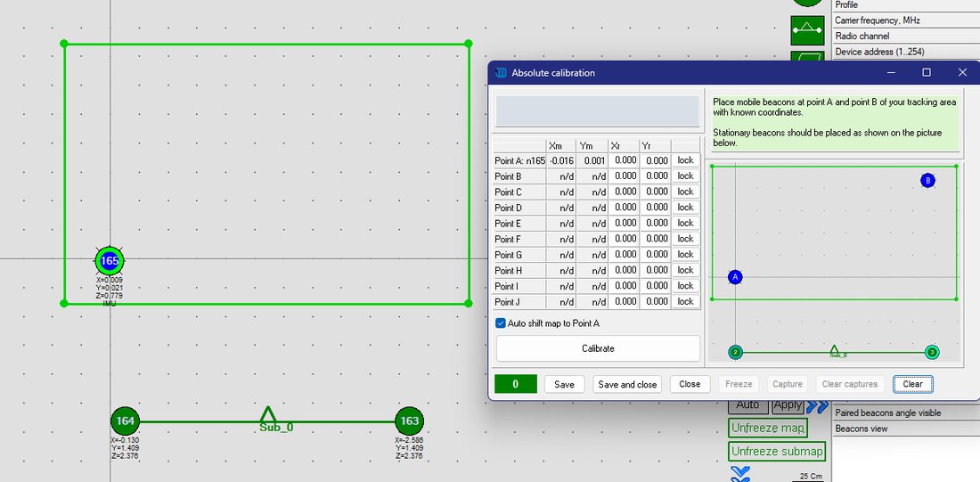Click Save and close button
Image resolution: width=980 pixels, height=482 pixels.
point(627,384)
